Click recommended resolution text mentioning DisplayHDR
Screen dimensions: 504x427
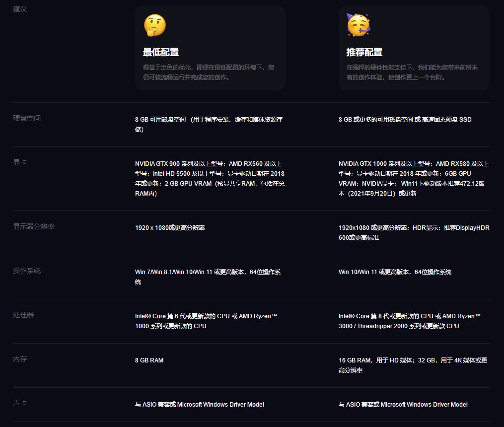point(414,233)
